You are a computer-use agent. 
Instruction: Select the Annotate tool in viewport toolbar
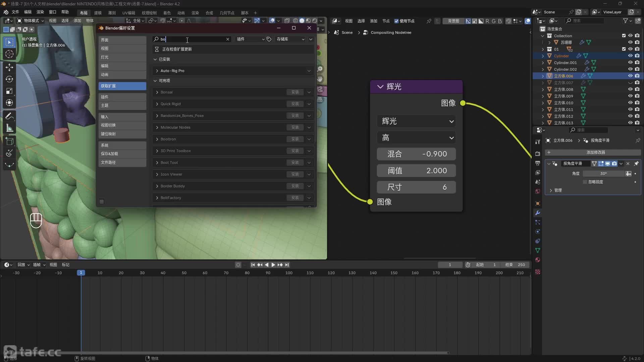coord(9,116)
